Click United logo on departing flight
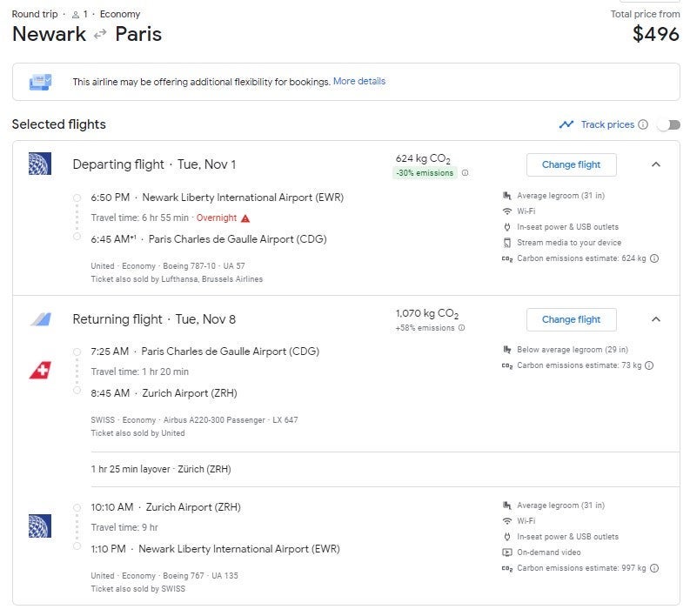The image size is (690, 616). [x=40, y=164]
